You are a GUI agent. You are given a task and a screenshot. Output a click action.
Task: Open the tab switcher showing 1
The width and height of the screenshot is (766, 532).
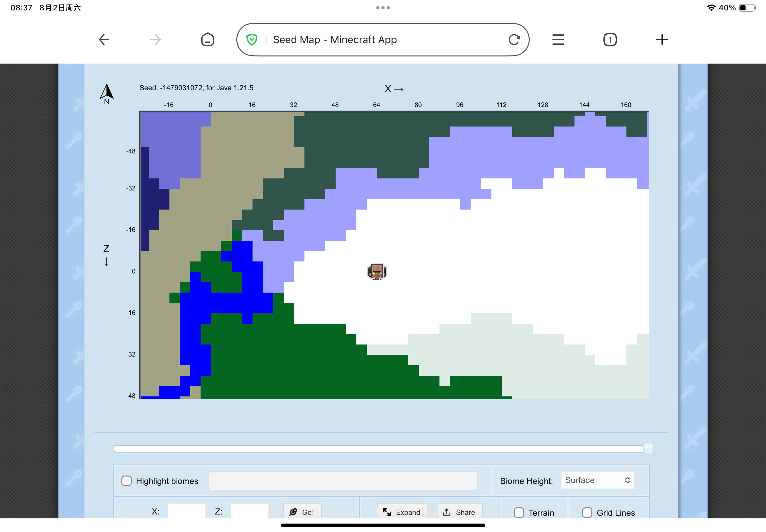point(610,40)
